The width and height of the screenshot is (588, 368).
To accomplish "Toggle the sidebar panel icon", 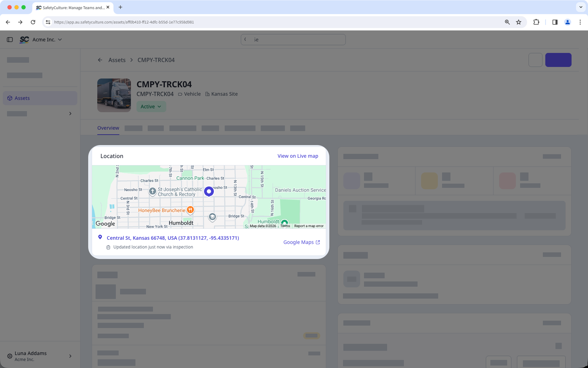I will [10, 40].
